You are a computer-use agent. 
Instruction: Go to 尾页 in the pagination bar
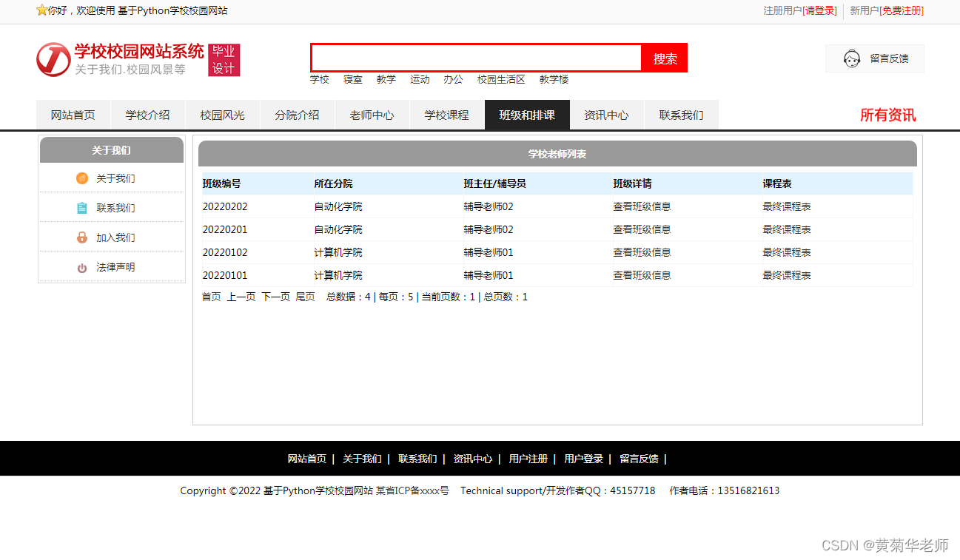pos(305,296)
